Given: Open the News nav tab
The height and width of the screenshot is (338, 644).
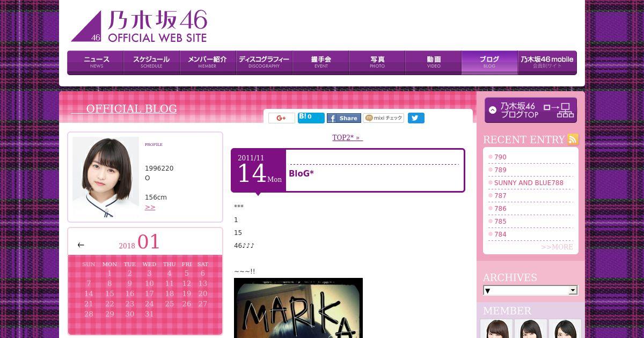Looking at the screenshot, I should (x=96, y=62).
